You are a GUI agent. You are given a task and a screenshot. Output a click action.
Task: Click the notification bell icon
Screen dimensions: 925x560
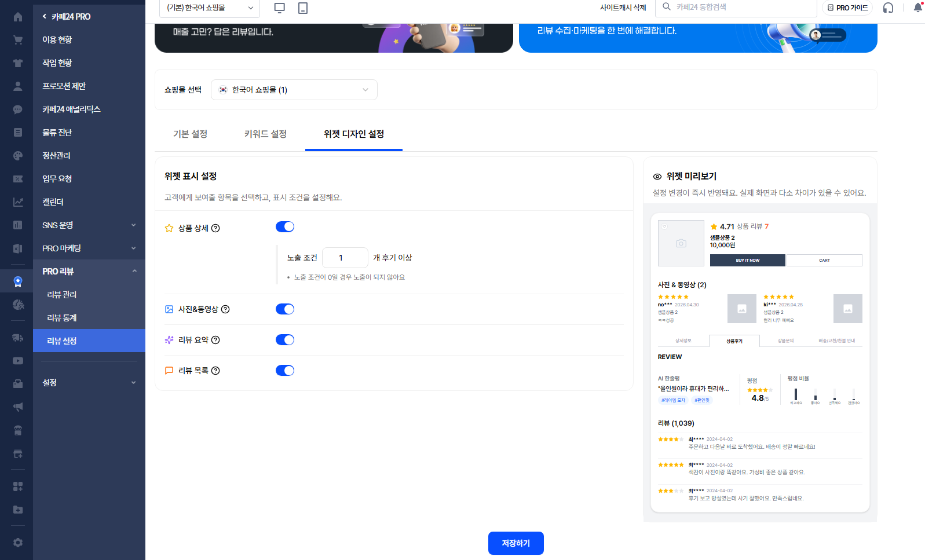pyautogui.click(x=917, y=8)
